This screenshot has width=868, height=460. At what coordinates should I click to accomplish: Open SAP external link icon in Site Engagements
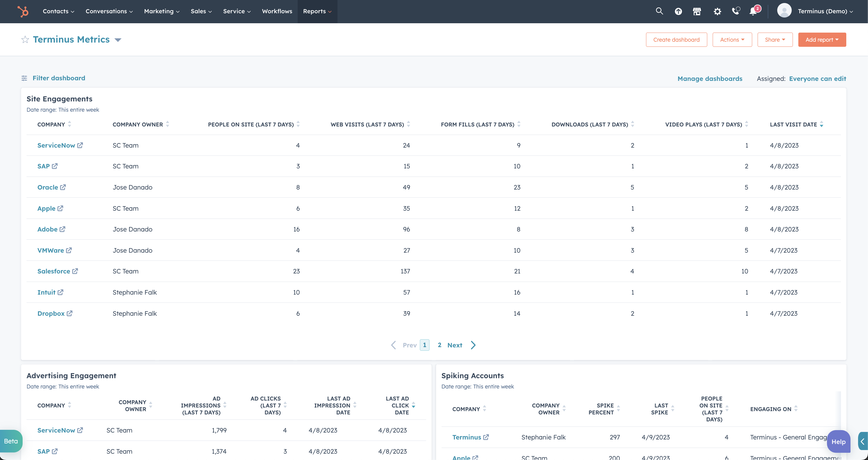click(55, 166)
